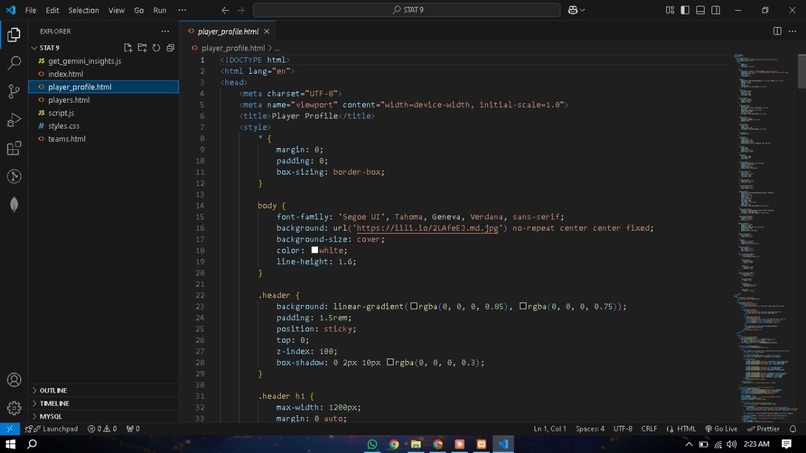Viewport: 806px width, 453px height.
Task: Open Source Control view
Action: (14, 91)
